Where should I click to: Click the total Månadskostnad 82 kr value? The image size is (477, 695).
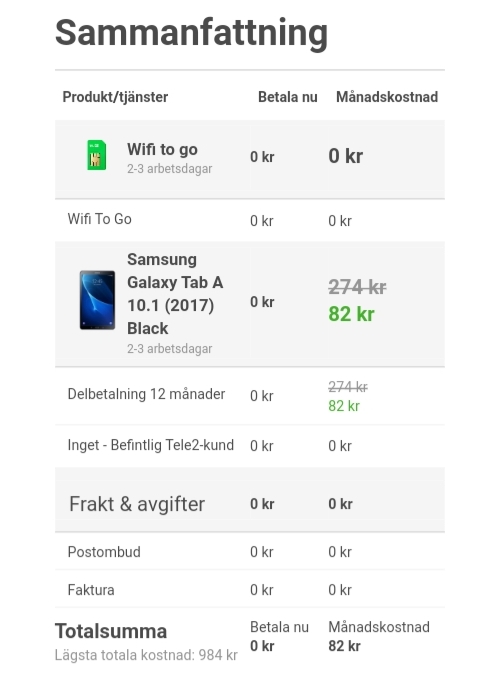[x=344, y=646]
